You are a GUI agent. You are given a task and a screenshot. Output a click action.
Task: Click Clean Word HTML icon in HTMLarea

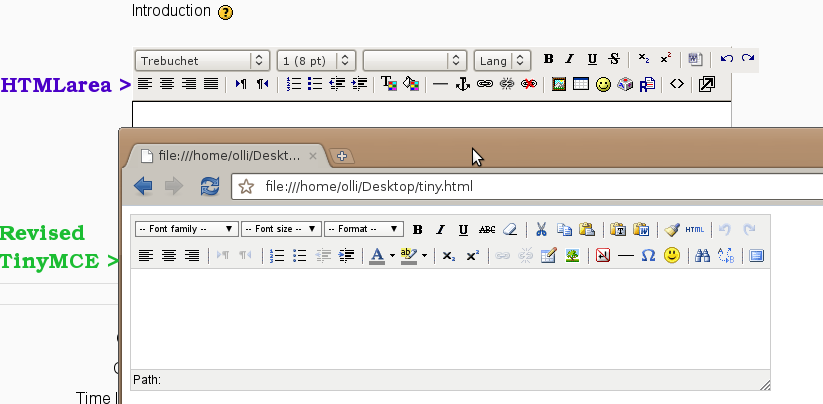[695, 59]
